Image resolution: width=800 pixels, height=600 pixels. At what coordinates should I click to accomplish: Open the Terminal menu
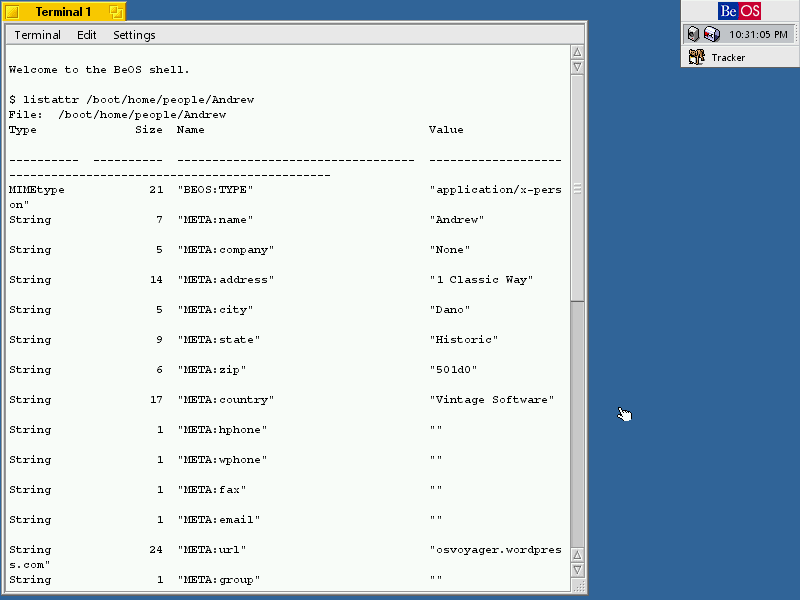pyautogui.click(x=37, y=34)
